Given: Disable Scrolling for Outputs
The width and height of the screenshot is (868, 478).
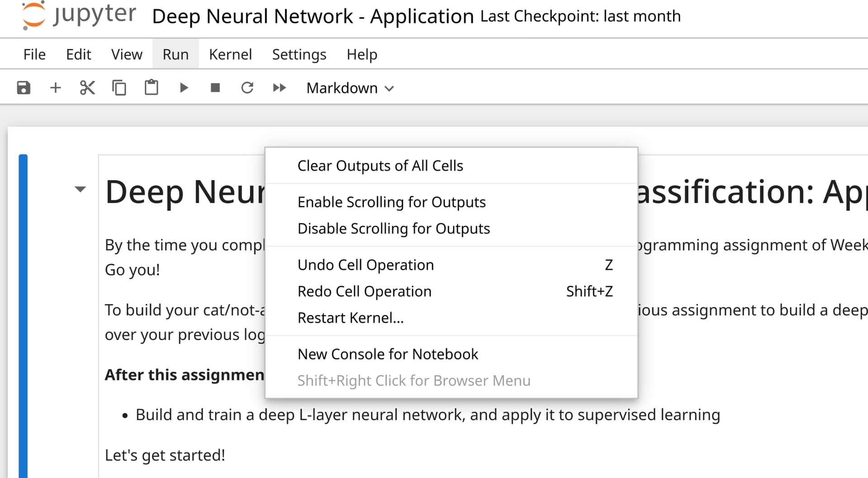Looking at the screenshot, I should pos(393,228).
